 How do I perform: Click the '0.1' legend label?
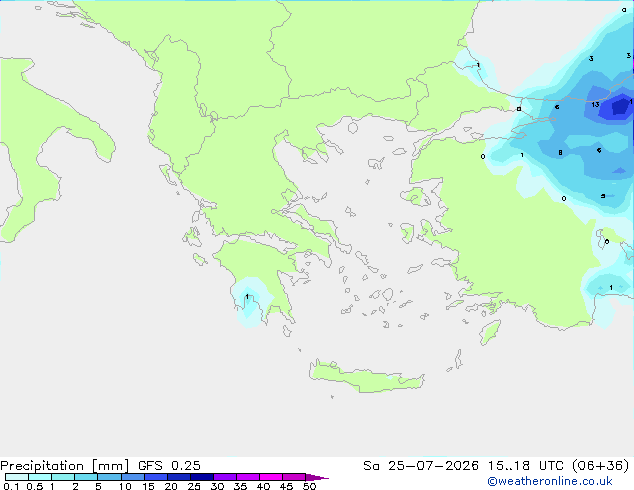pos(11,486)
